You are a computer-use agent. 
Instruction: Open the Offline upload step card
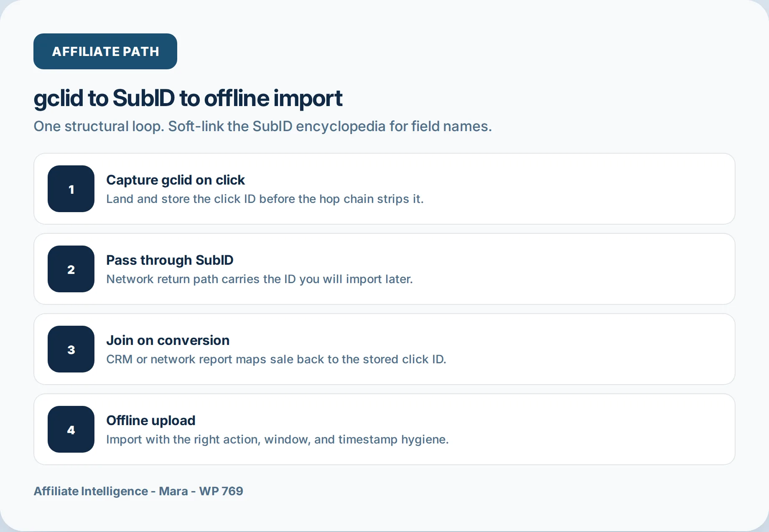coord(384,429)
